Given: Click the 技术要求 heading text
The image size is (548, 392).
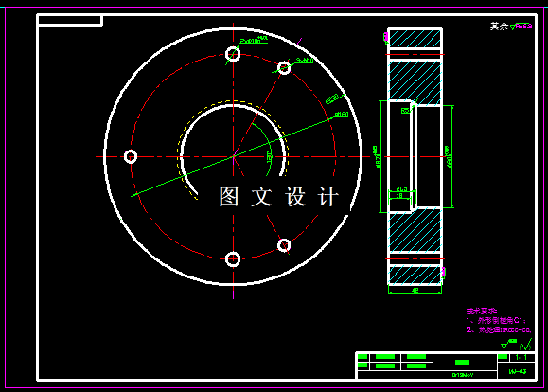Looking at the screenshot, I should [x=482, y=311].
